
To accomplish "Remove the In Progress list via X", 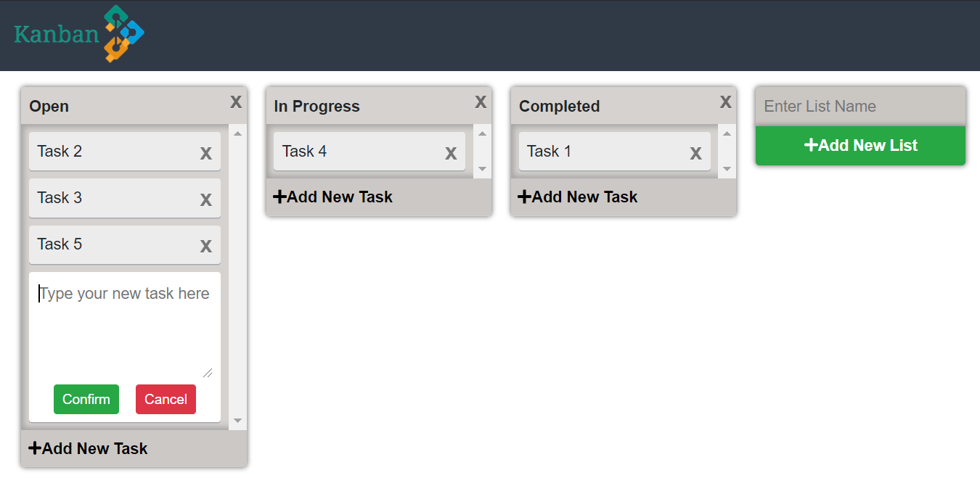I will pos(481,102).
